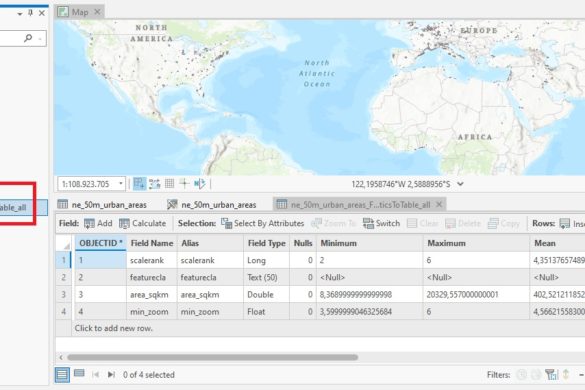Image resolution: width=585 pixels, height=390 pixels.
Task: Click the search magnifier in the pane
Action: click(28, 38)
